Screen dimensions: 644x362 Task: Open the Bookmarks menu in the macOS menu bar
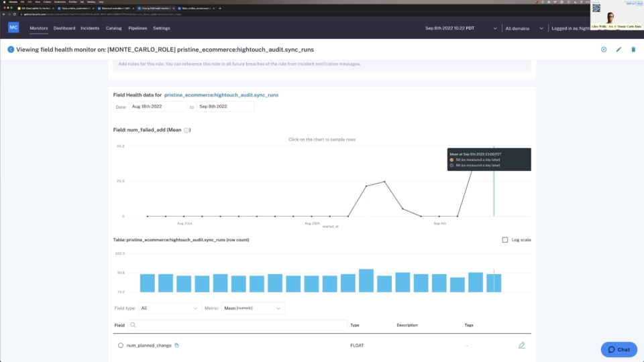pyautogui.click(x=60, y=1)
